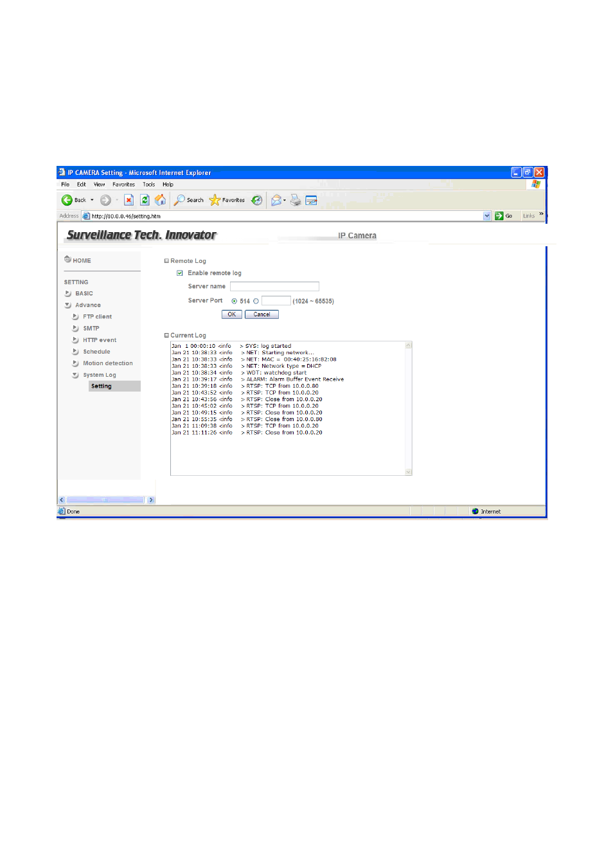Open the SMTP settings link
The height and width of the screenshot is (868, 613).
tap(91, 328)
